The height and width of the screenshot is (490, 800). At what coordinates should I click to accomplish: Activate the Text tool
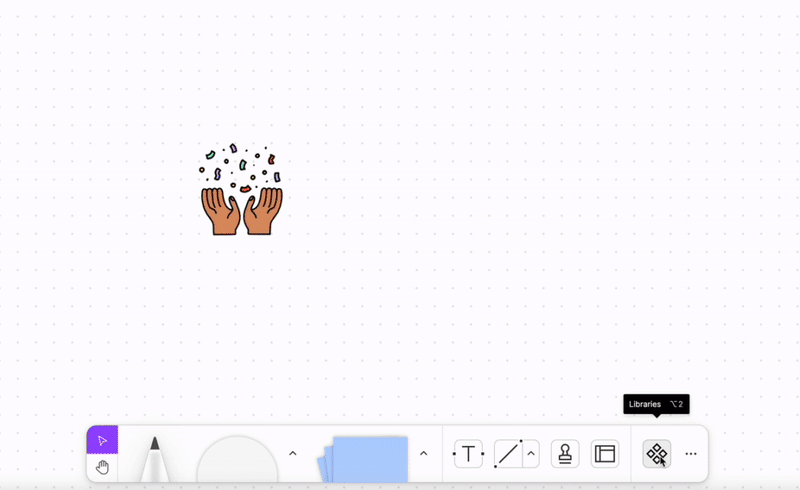coord(468,454)
